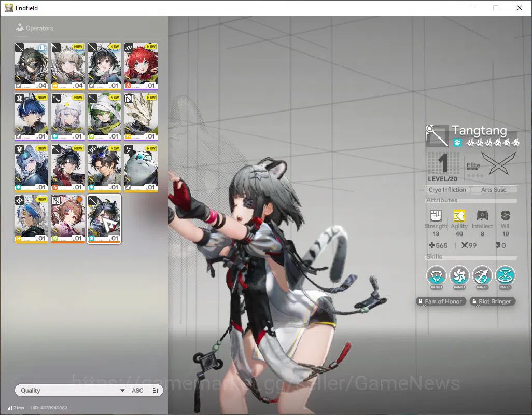
Task: Minimize the Endfield window
Action: tap(472, 8)
